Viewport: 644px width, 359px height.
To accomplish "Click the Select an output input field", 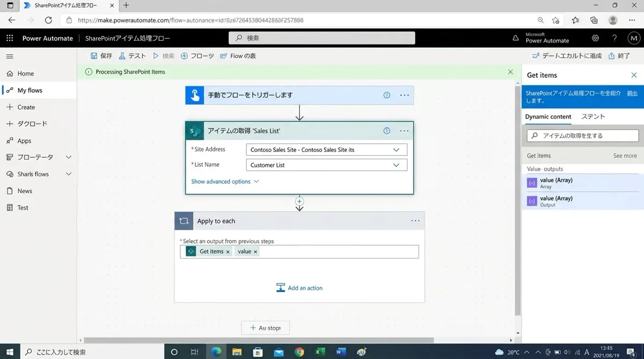I will 299,252.
